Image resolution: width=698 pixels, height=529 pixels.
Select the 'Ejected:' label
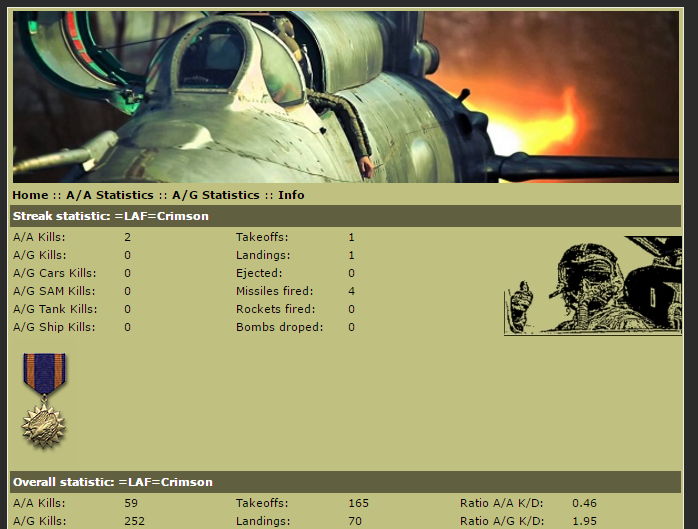(x=259, y=273)
